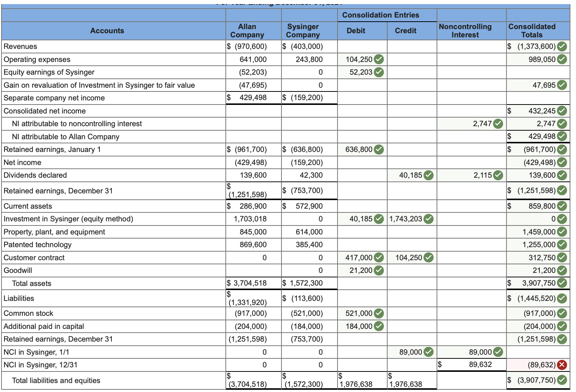The height and width of the screenshot is (392, 576).
Task: Click checkmark next to Goodwill debit 21,200
Action: [x=379, y=270]
